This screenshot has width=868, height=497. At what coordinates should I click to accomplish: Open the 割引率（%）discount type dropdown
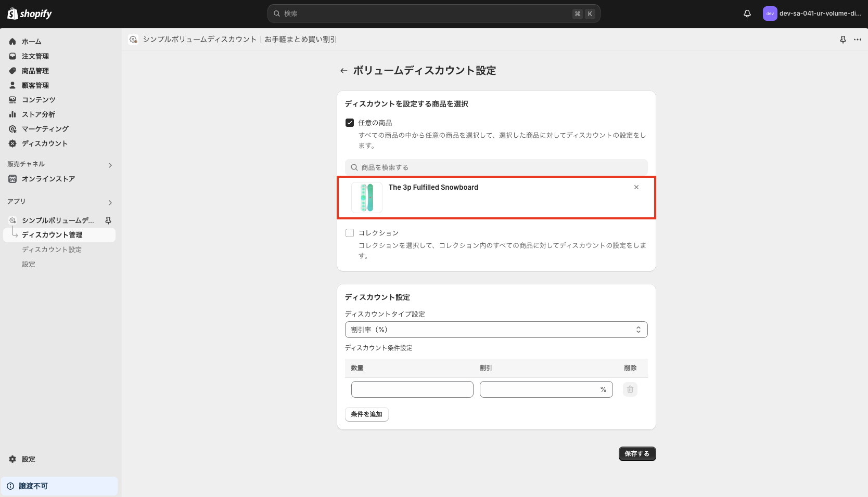click(496, 329)
